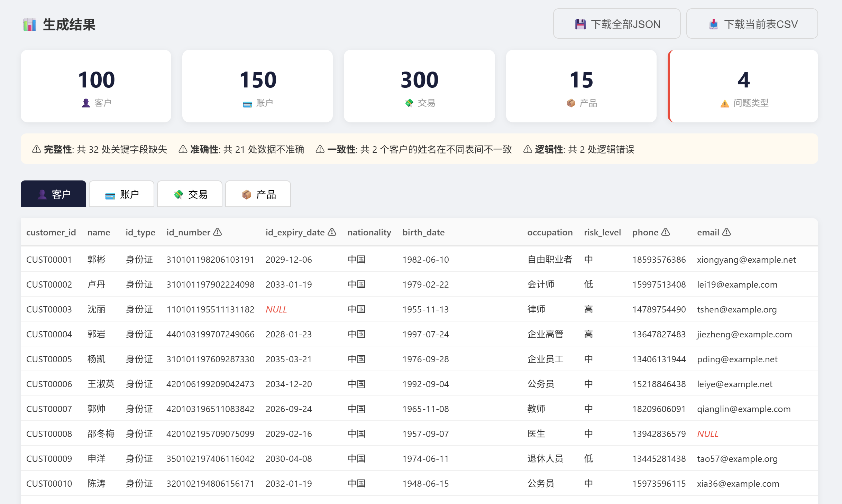This screenshot has height=504, width=842.
Task: Click the nationality column header
Action: click(x=369, y=232)
